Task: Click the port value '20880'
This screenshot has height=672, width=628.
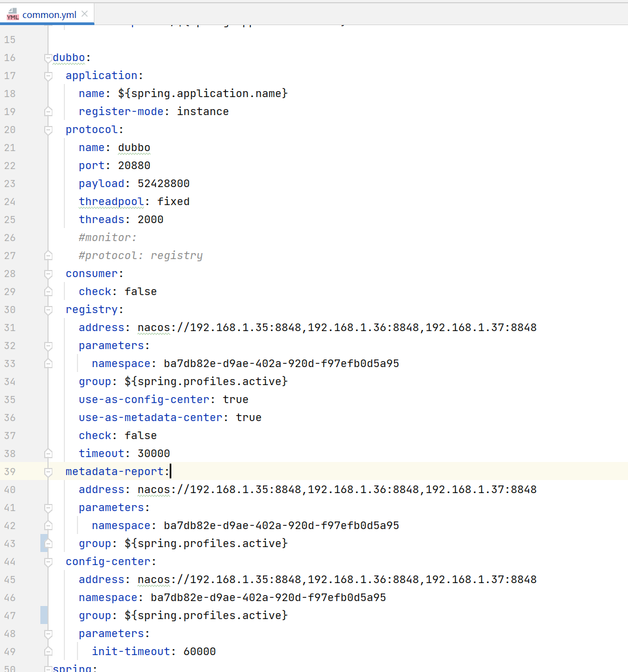Action: (x=134, y=166)
